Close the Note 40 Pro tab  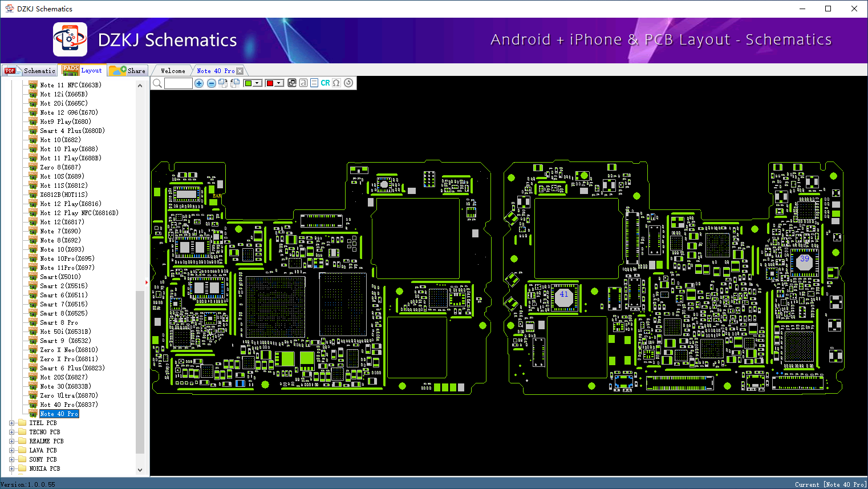240,71
